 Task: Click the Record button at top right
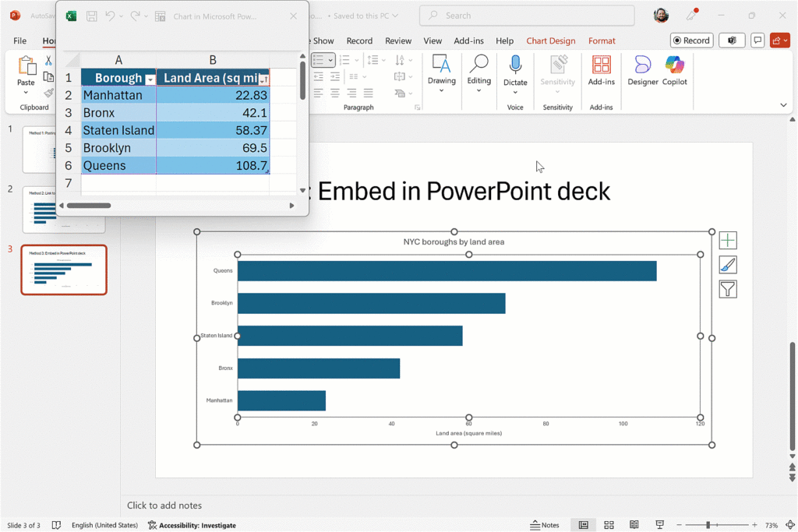691,41
